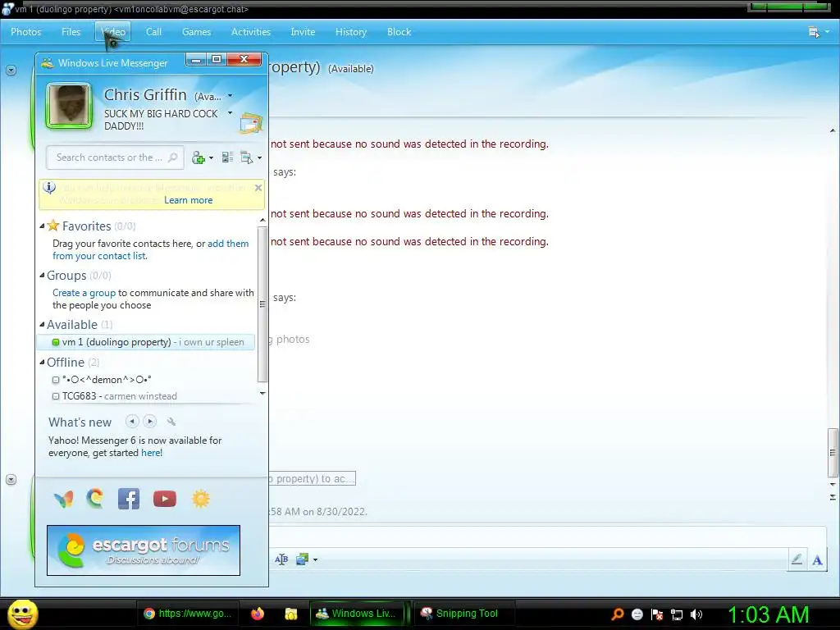Click the sun weather icon
The height and width of the screenshot is (630, 840).
(201, 499)
